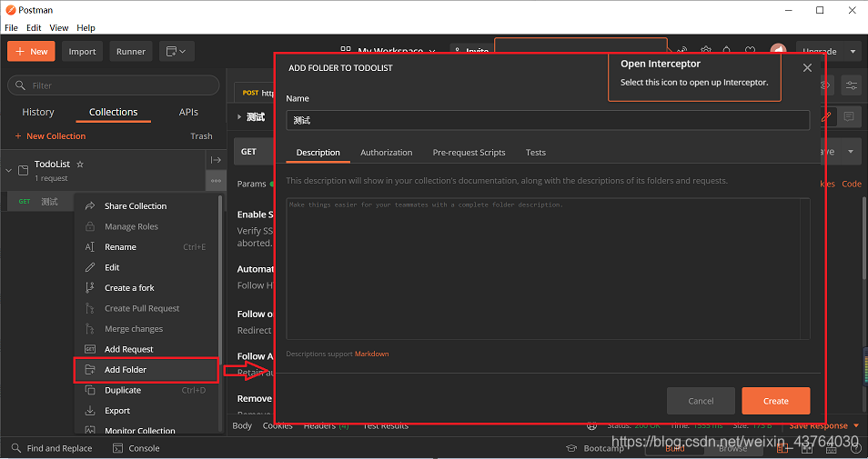Screen dimensions: 868x459
Task: Choose Add Folder from context menu
Action: (x=146, y=369)
